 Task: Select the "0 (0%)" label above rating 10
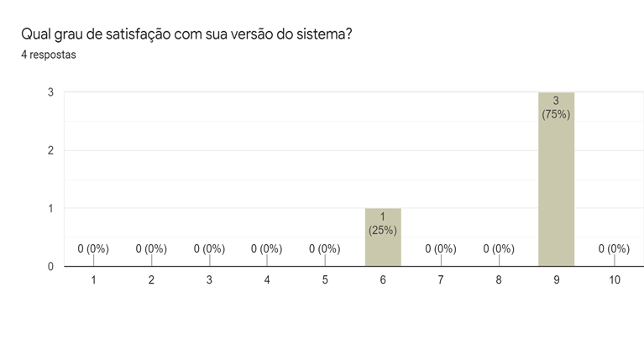click(615, 248)
